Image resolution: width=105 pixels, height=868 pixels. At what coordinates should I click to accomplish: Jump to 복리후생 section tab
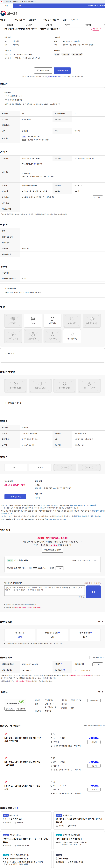click(x=68, y=25)
